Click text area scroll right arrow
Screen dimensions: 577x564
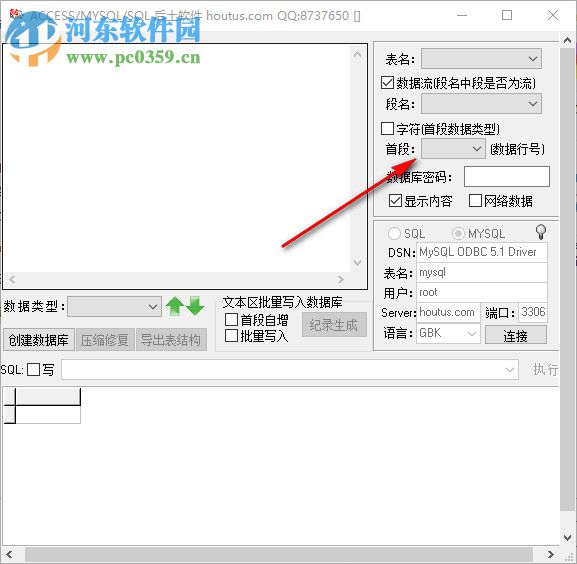point(341,279)
